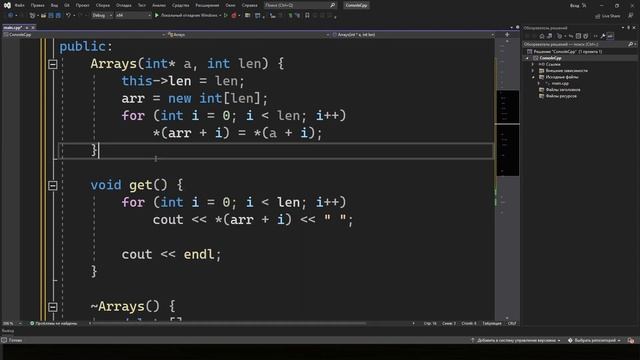Open the ConsoleCpp project scope dropdown
Image resolution: width=640 pixels, height=360 pixels.
pos(84,35)
